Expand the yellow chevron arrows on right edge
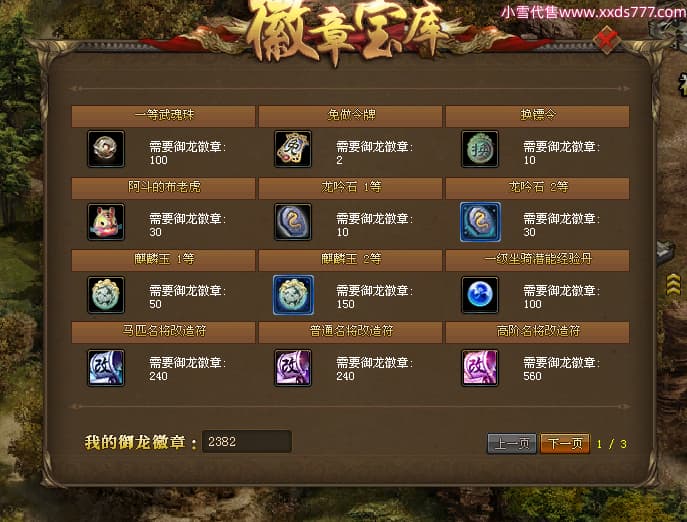The width and height of the screenshot is (687, 522). (x=673, y=284)
